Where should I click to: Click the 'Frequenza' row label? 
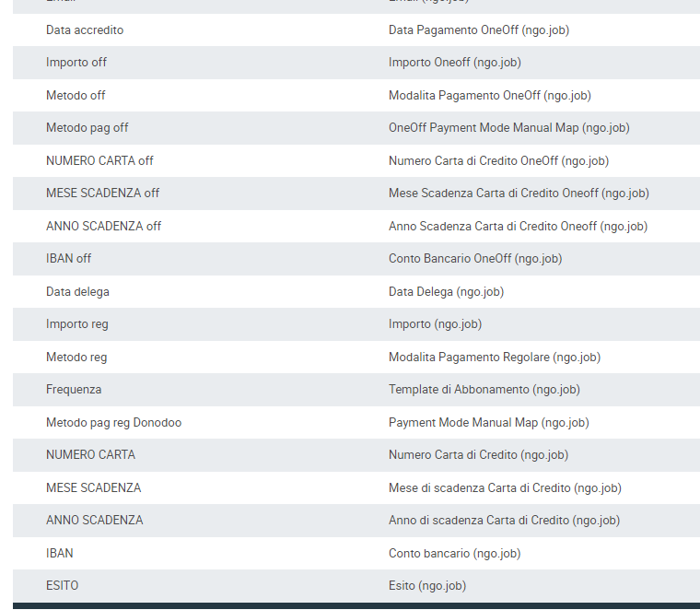click(74, 390)
